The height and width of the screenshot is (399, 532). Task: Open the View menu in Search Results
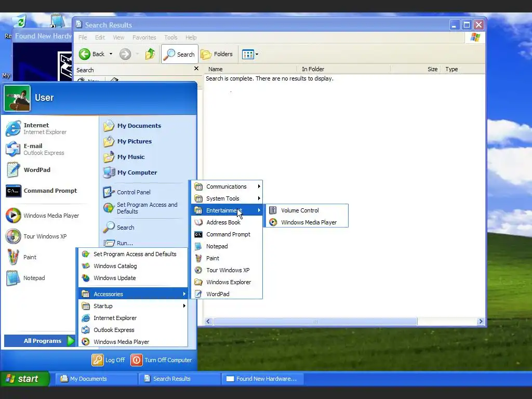(118, 37)
